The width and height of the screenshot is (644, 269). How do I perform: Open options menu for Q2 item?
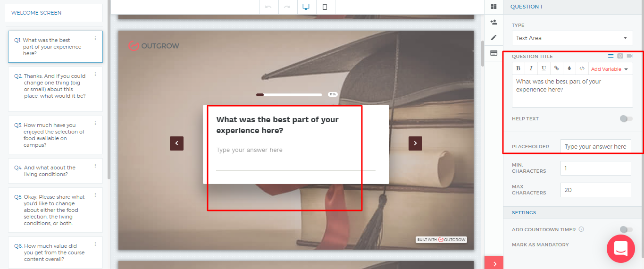[95, 74]
